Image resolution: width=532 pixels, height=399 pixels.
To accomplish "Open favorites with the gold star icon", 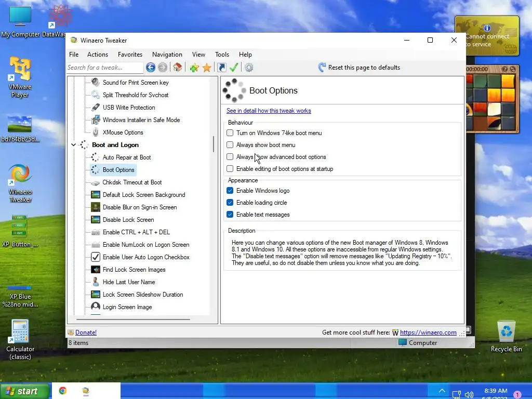I will (207, 68).
